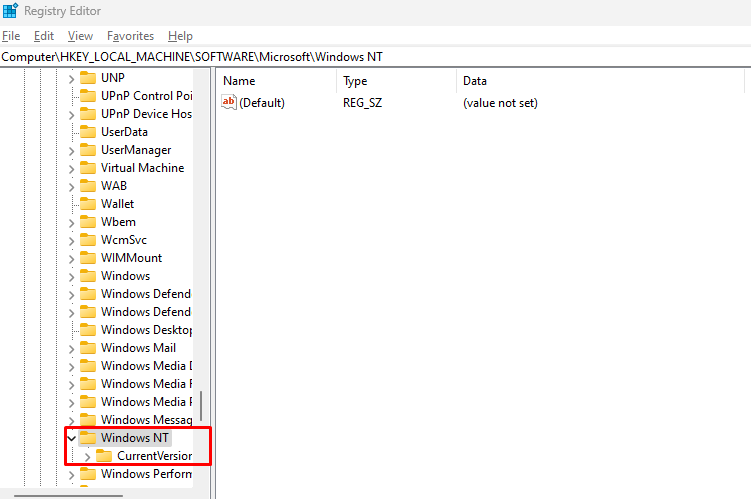Select the UserData key
751x499 pixels.
[x=125, y=132]
